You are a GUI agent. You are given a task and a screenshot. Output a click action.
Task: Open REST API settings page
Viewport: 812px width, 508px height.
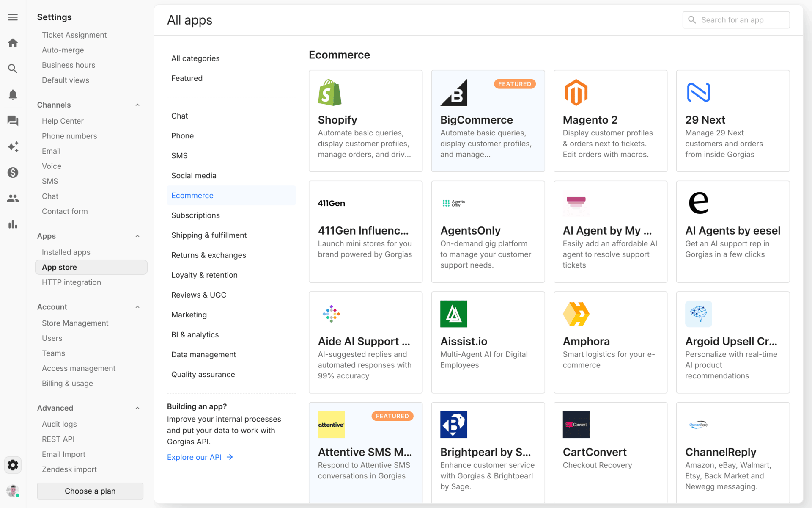coord(91,439)
